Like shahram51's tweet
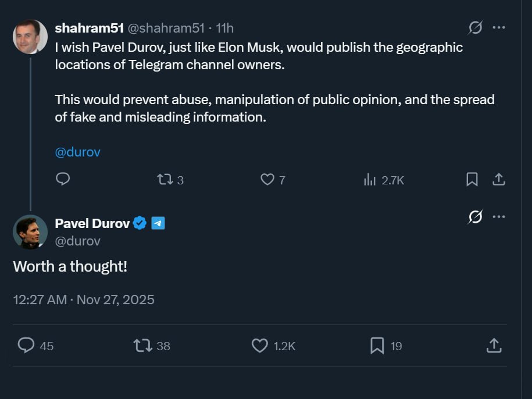 (x=267, y=180)
